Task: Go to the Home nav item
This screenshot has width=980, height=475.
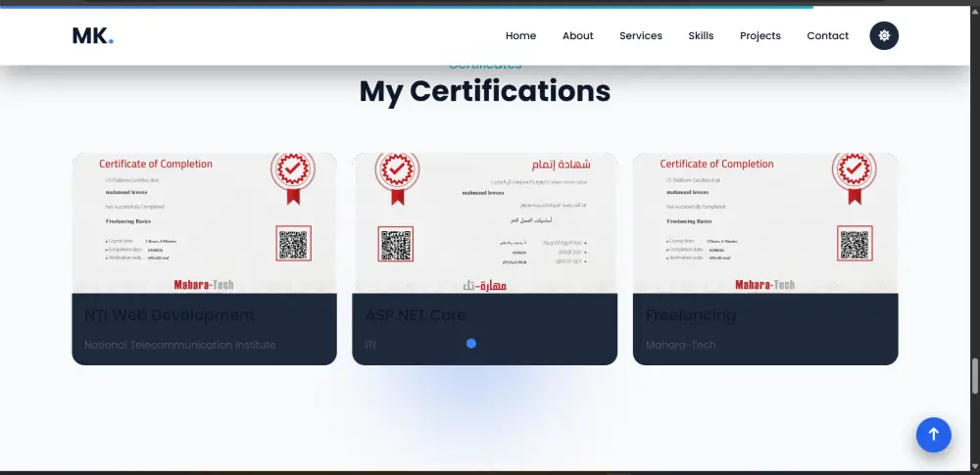Action: tap(520, 35)
